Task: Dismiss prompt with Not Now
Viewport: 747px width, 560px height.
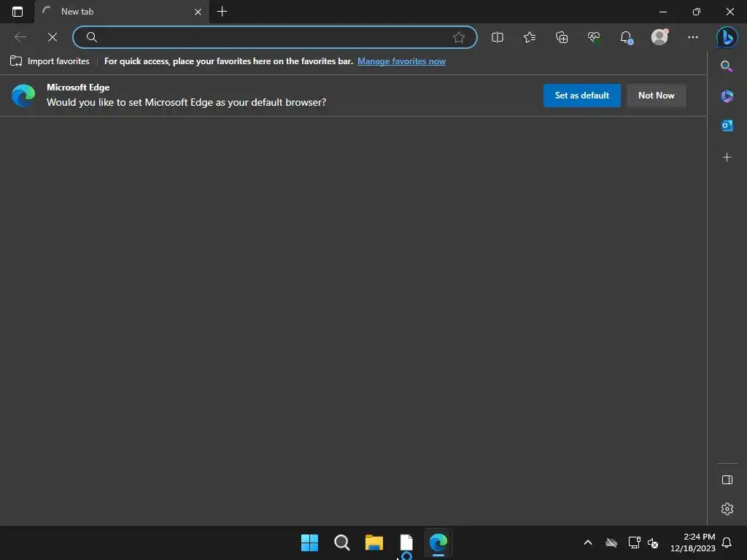Action: pos(656,96)
